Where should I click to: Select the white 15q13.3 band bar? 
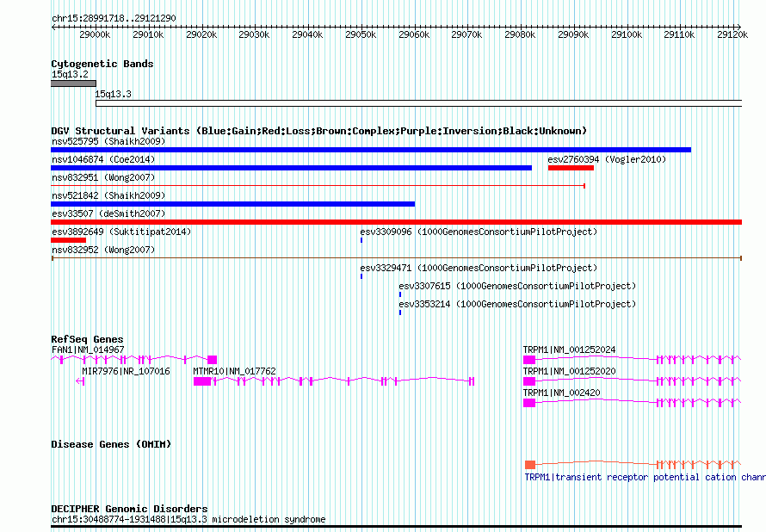click(x=418, y=103)
